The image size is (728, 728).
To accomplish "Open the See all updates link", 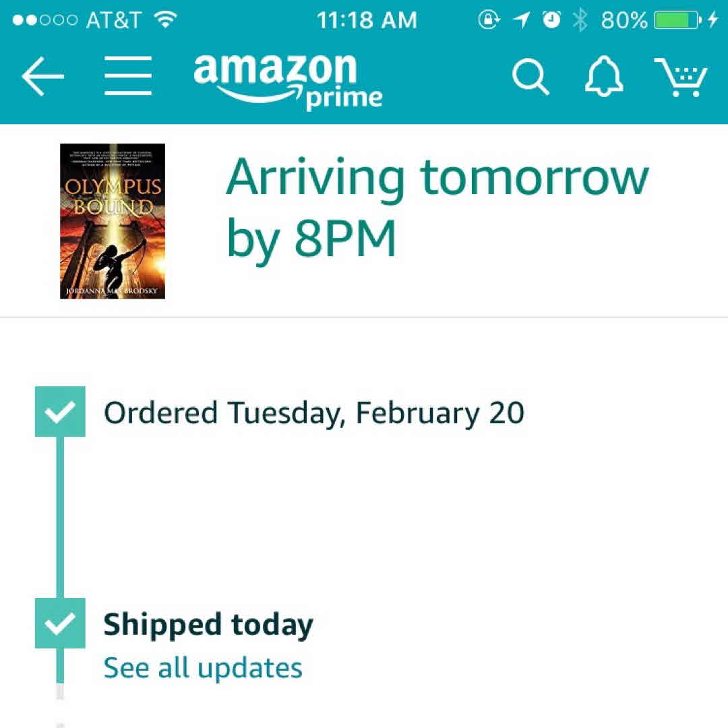I will pos(203,668).
